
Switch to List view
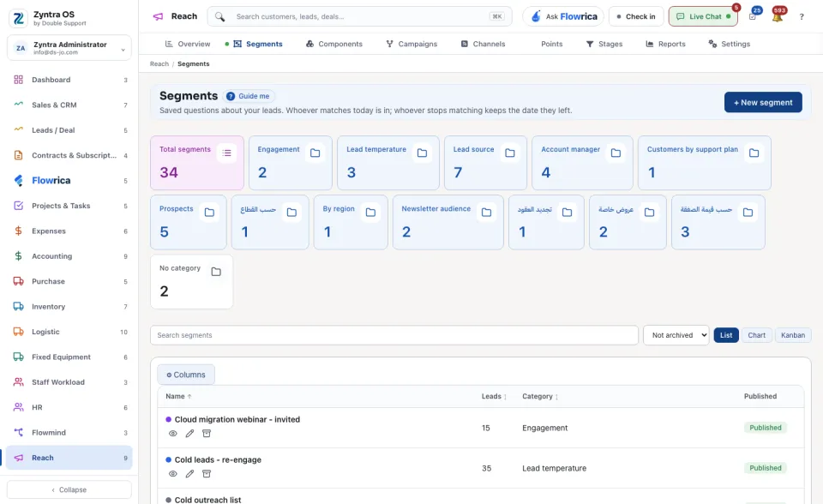[726, 335]
